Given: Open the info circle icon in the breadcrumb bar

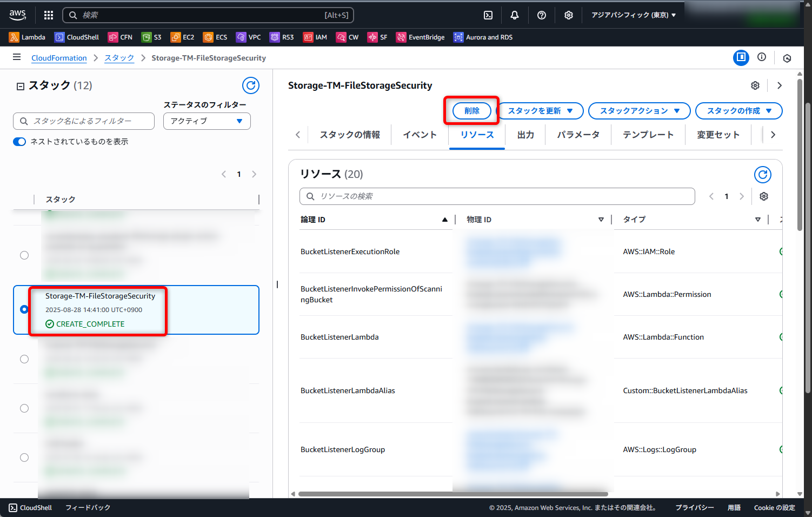Looking at the screenshot, I should coord(762,57).
